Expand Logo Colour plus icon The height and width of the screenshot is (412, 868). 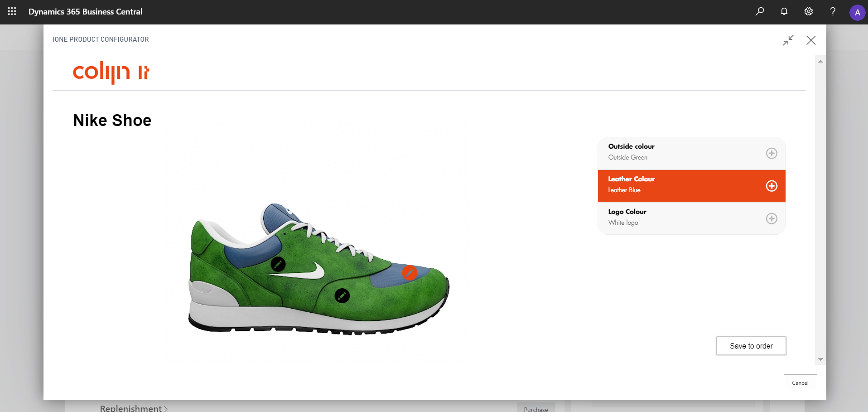[x=772, y=218]
